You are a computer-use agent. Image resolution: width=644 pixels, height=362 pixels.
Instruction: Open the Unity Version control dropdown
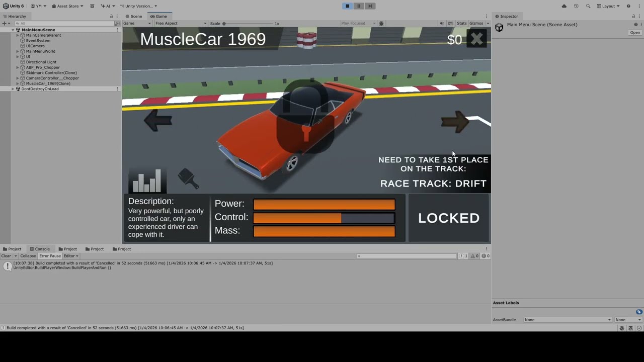138,6
